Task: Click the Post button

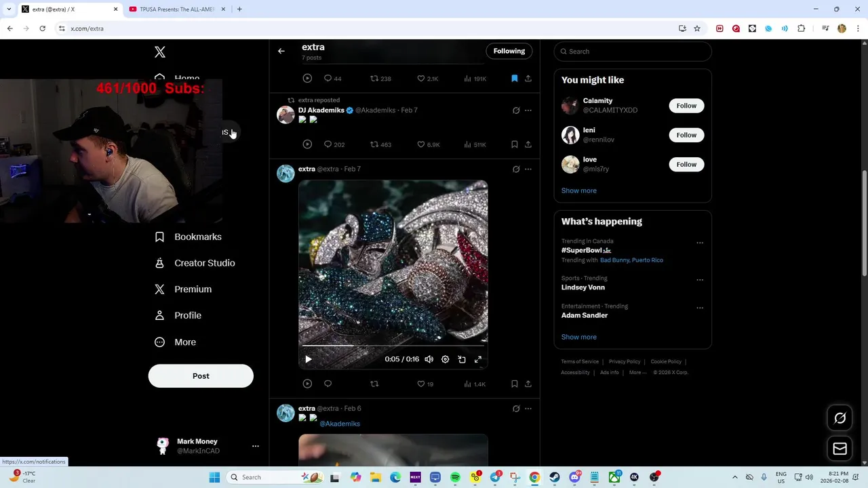Action: coord(201,376)
